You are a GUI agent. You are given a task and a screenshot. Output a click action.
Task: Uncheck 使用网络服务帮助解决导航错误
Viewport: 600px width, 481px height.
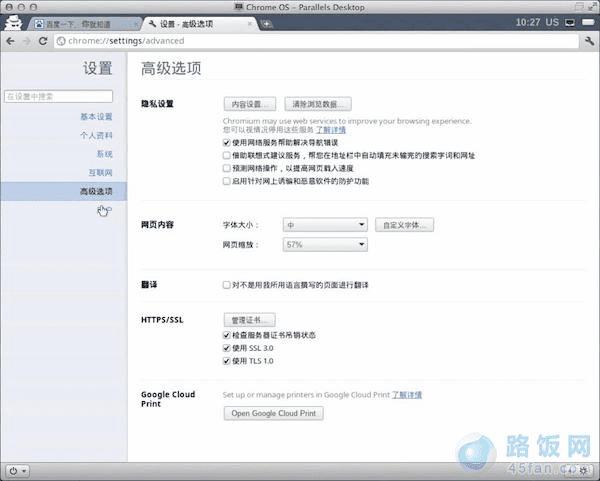pyautogui.click(x=227, y=143)
